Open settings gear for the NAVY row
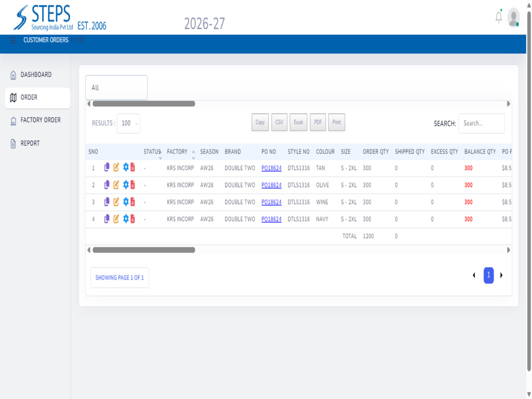 click(x=126, y=219)
